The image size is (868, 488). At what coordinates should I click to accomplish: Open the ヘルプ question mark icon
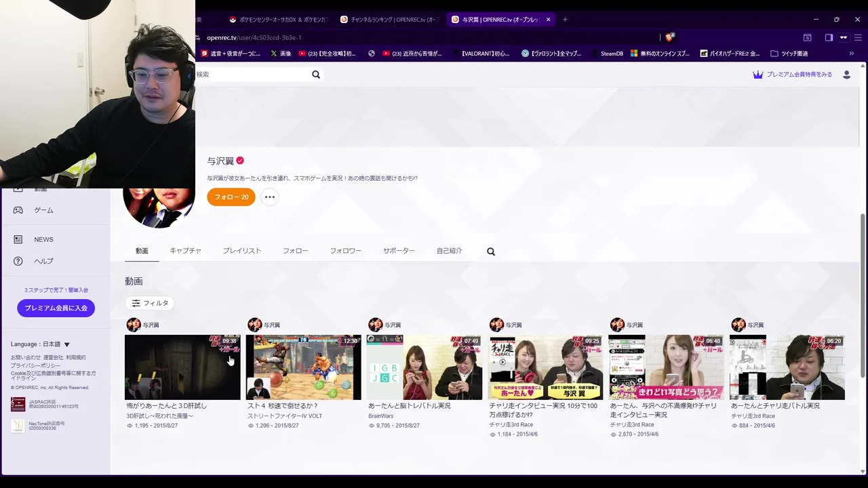pos(18,261)
